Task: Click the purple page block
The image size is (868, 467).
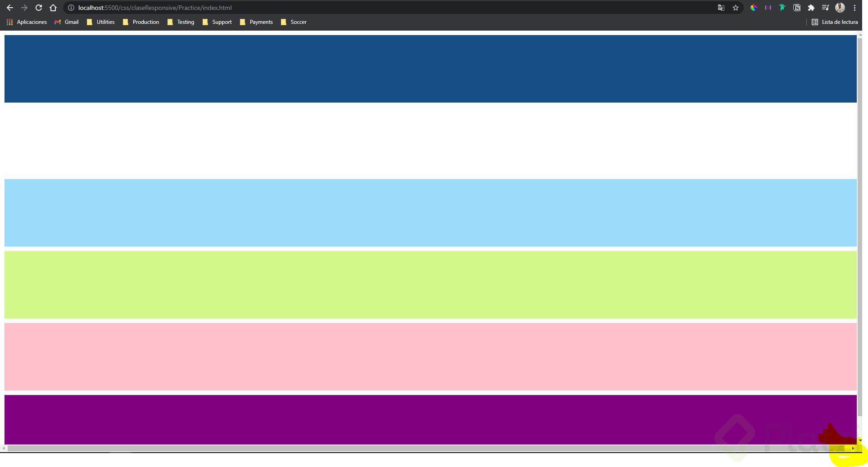Action: point(430,420)
